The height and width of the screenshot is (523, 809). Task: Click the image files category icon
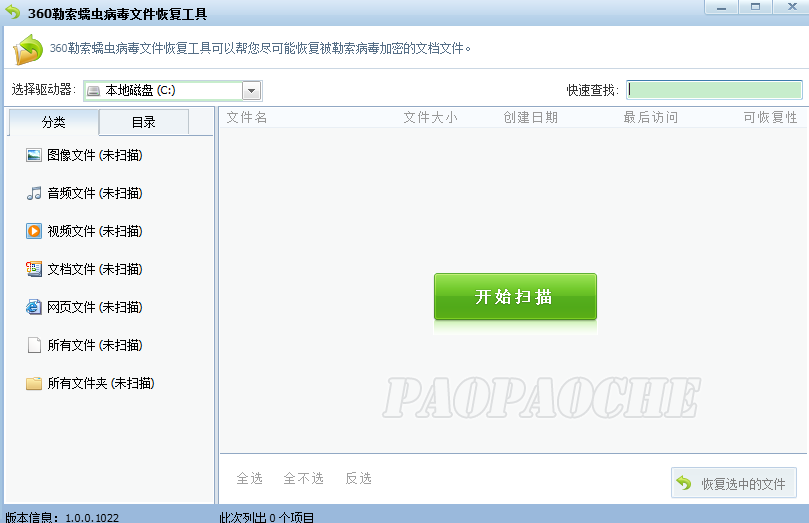tap(34, 155)
